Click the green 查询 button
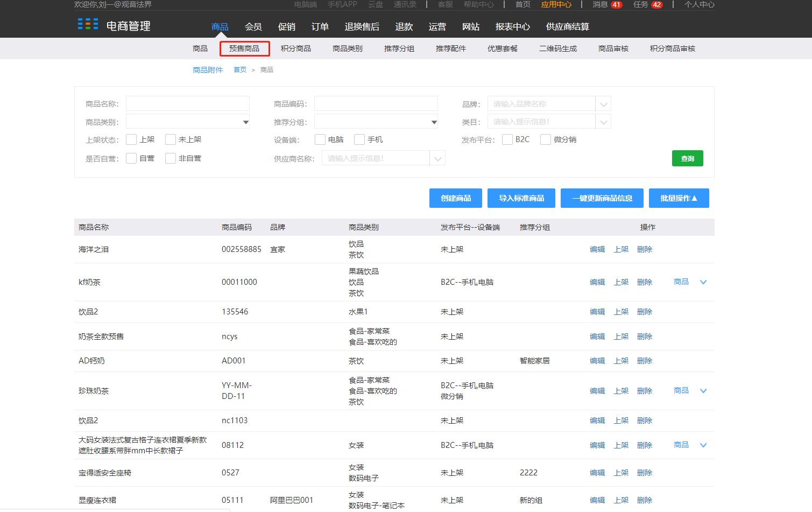Viewport: 812px width, 512px height. pyautogui.click(x=688, y=158)
